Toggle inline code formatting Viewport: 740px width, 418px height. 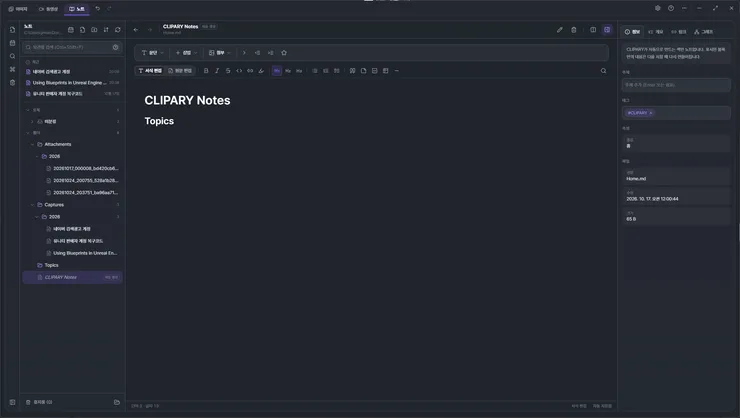[239, 71]
